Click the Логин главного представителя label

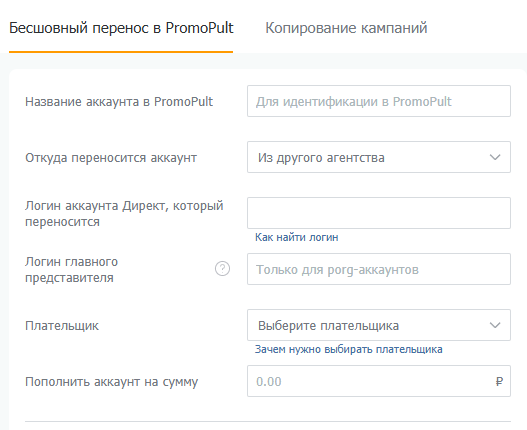pos(72,270)
